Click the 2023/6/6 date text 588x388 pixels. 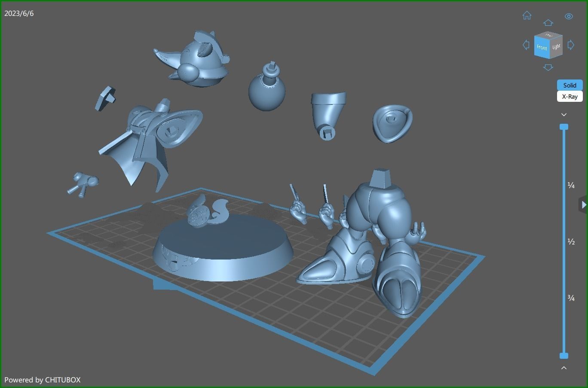click(x=19, y=13)
